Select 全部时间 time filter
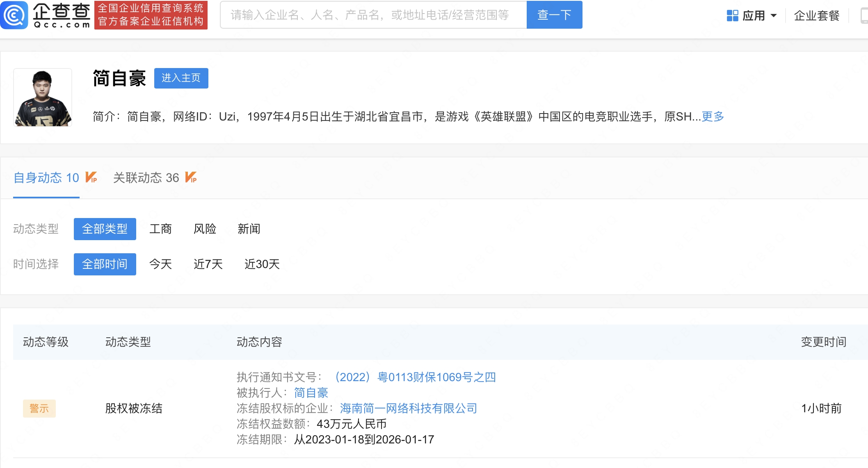Viewport: 868px width, 468px height. pyautogui.click(x=105, y=264)
